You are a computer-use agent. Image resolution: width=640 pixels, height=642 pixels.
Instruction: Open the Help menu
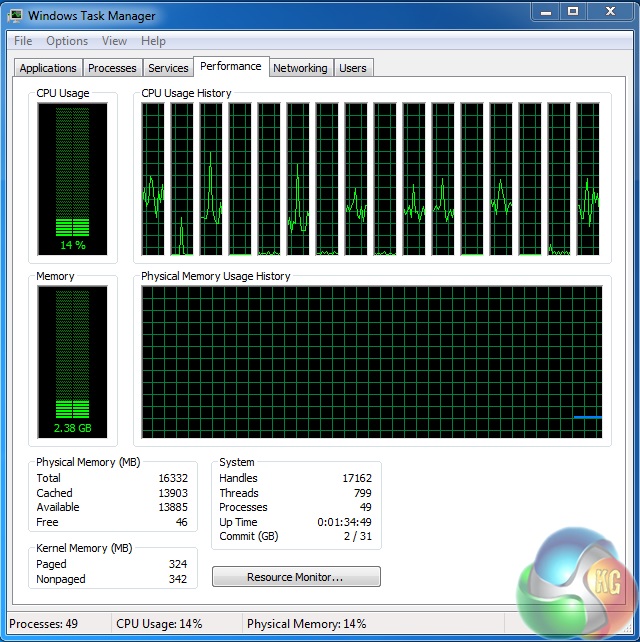[x=153, y=41]
